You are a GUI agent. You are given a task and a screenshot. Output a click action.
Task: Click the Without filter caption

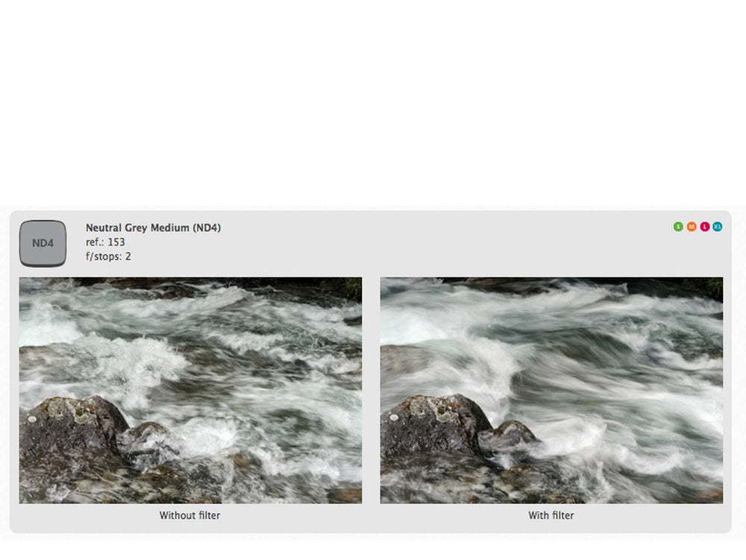[189, 515]
